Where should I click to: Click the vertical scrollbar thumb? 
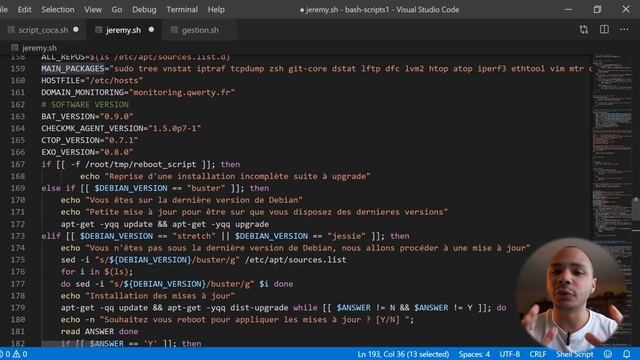click(x=636, y=209)
